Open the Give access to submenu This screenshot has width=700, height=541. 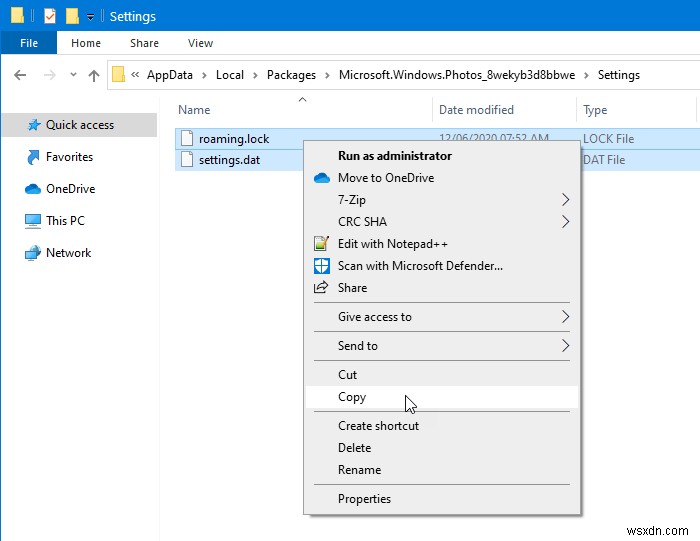click(442, 317)
